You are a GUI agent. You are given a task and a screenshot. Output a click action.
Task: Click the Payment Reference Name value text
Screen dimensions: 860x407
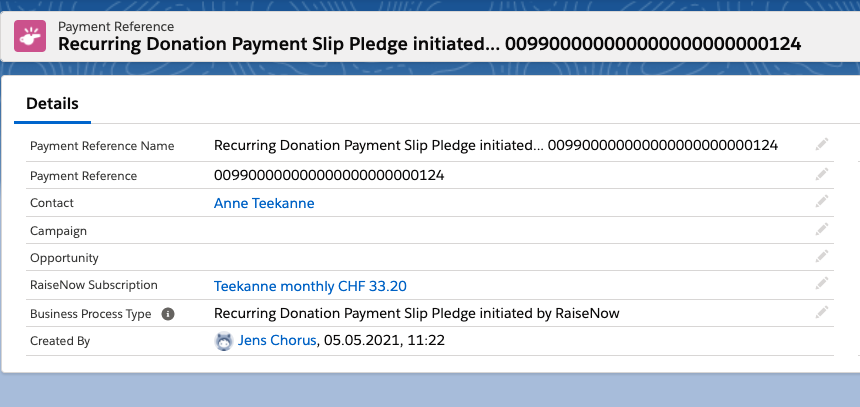coord(495,146)
